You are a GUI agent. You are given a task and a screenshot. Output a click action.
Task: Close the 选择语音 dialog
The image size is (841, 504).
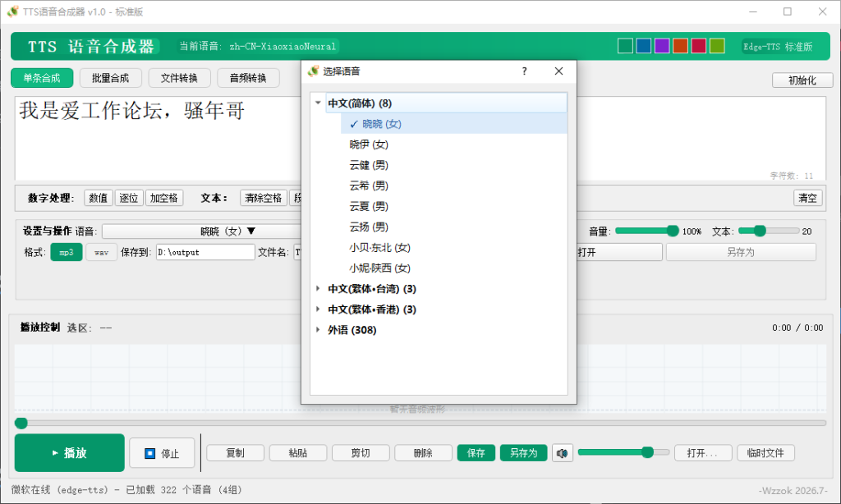point(558,71)
